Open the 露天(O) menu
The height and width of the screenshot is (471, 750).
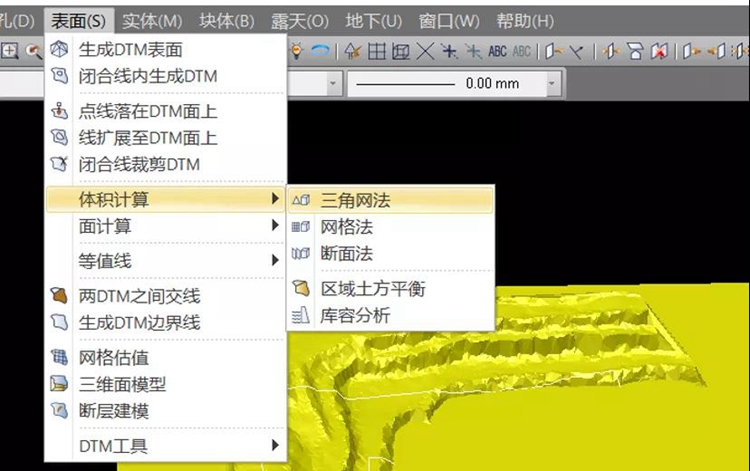point(299,21)
